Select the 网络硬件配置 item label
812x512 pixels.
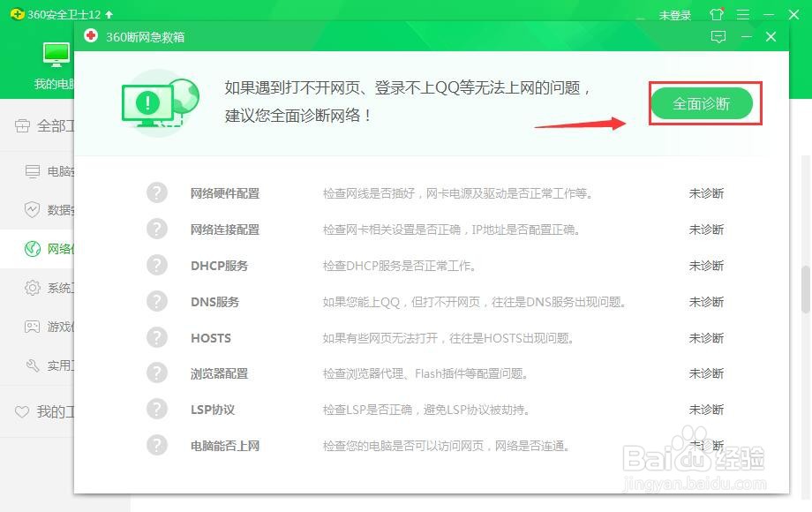[225, 193]
